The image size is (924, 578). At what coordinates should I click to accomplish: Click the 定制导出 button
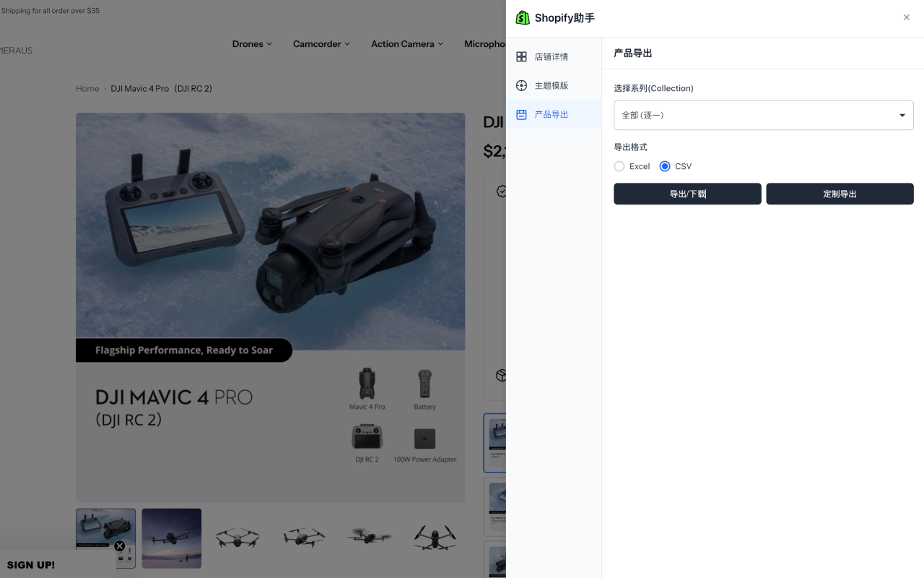tap(840, 194)
